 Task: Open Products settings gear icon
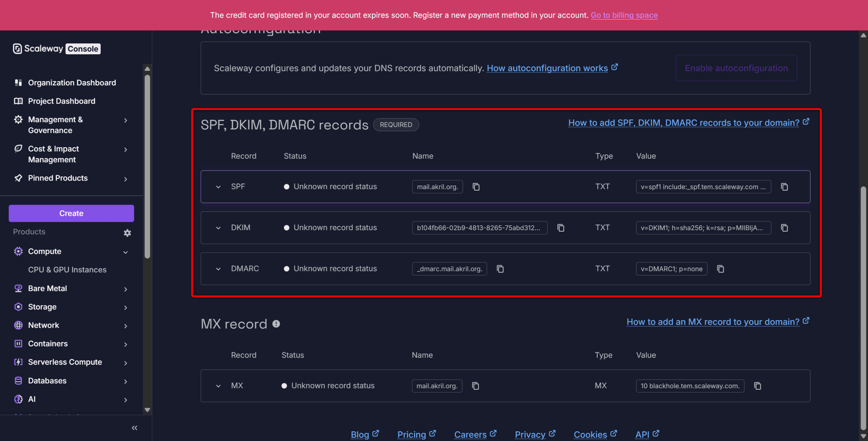[x=127, y=233]
